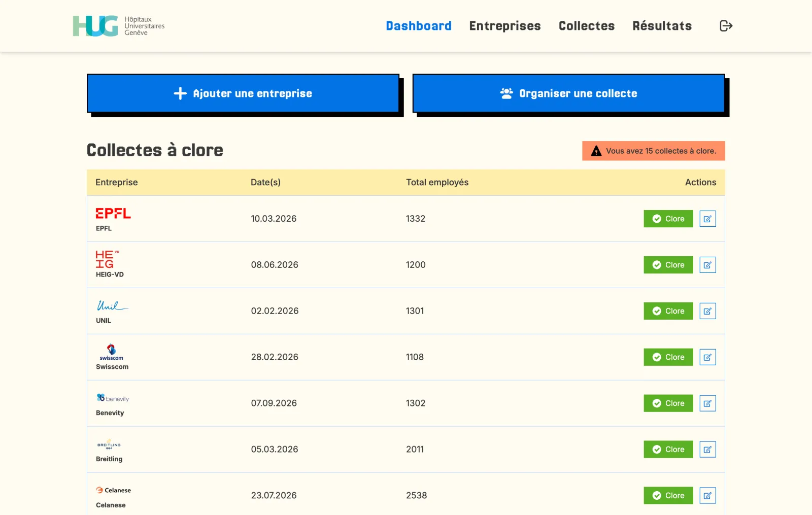
Task: Edit the HEIG-VD collecte via pencil icon
Action: [x=707, y=265]
